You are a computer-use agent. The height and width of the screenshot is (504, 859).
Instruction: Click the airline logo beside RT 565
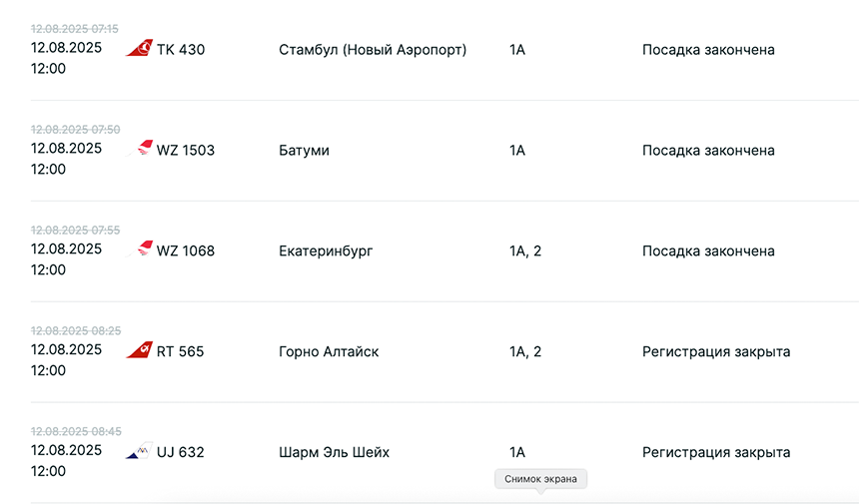click(x=140, y=351)
